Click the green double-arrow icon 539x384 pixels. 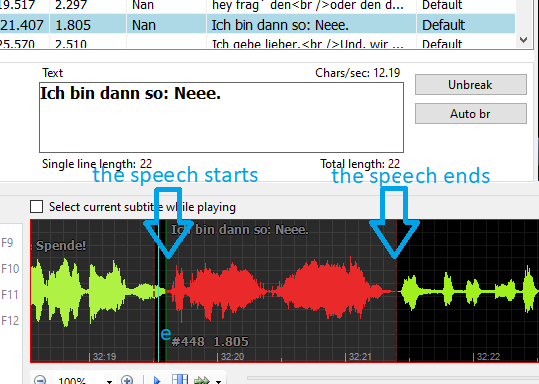(x=202, y=380)
